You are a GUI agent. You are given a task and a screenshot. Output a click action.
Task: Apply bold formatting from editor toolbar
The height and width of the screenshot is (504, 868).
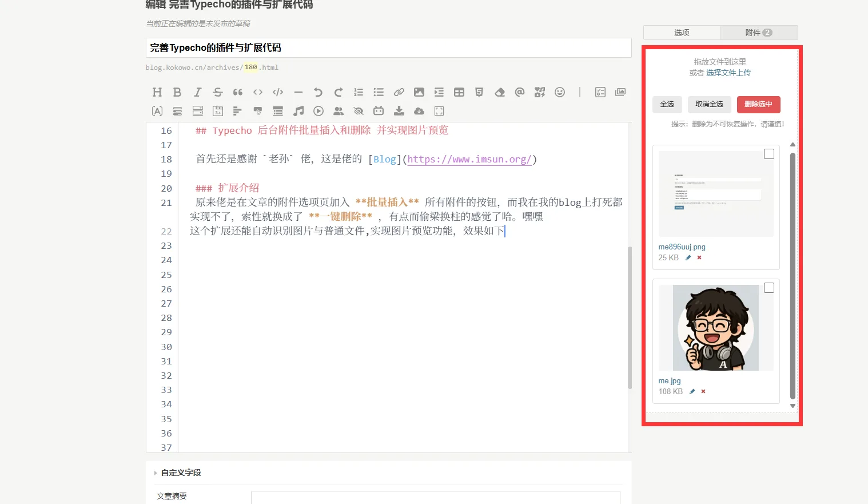point(177,92)
